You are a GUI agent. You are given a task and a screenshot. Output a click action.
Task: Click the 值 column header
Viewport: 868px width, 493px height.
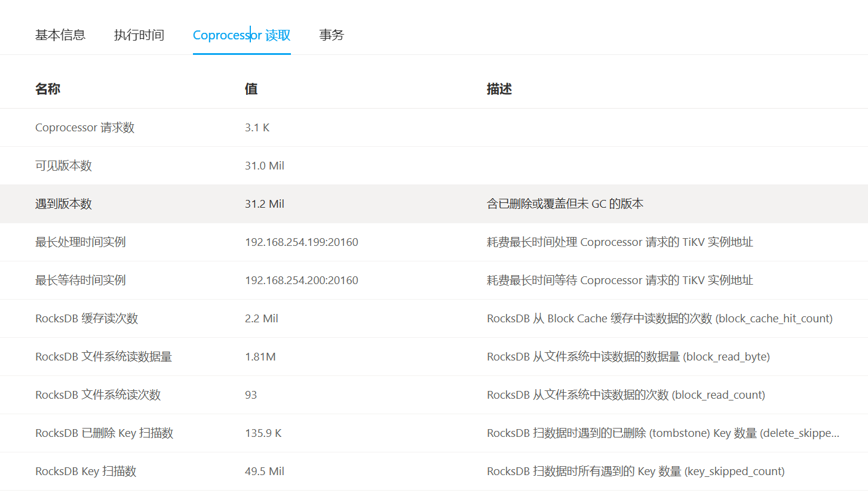coord(251,90)
